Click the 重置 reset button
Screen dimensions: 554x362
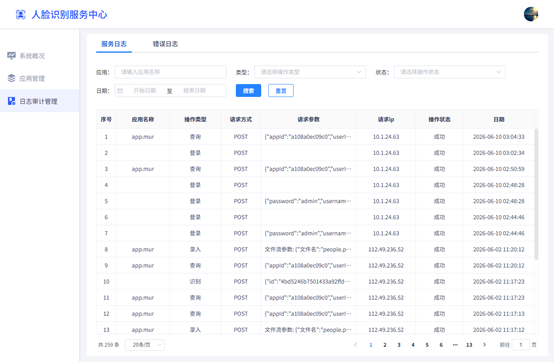pyautogui.click(x=281, y=91)
